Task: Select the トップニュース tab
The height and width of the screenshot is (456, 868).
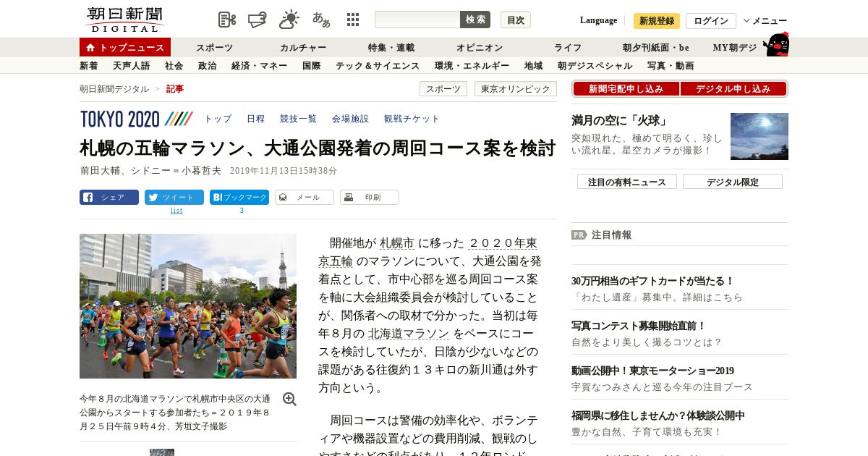Action: tap(125, 47)
